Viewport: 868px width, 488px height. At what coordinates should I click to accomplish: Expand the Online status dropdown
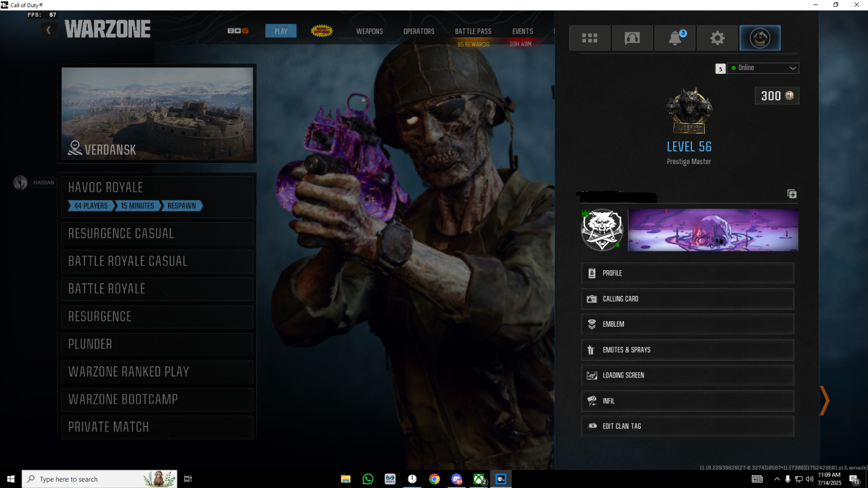[x=763, y=68]
